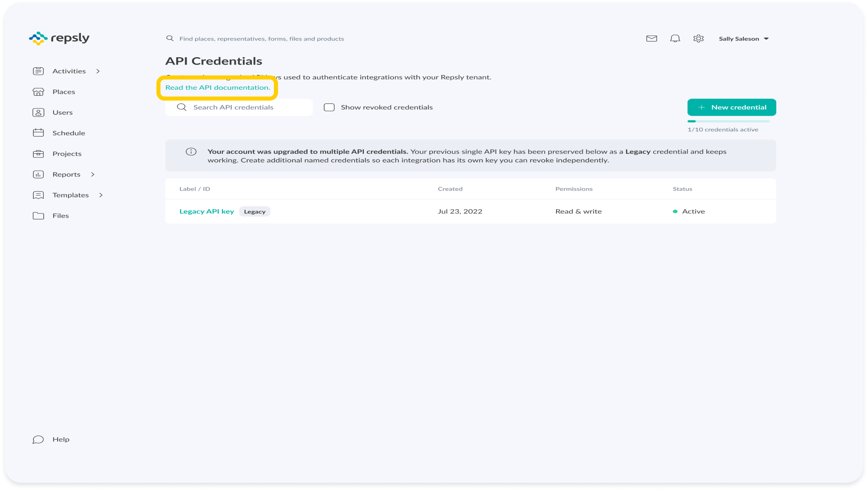Viewport: 868px width, 490px height.
Task: Click the global search magnifier icon
Action: 170,39
